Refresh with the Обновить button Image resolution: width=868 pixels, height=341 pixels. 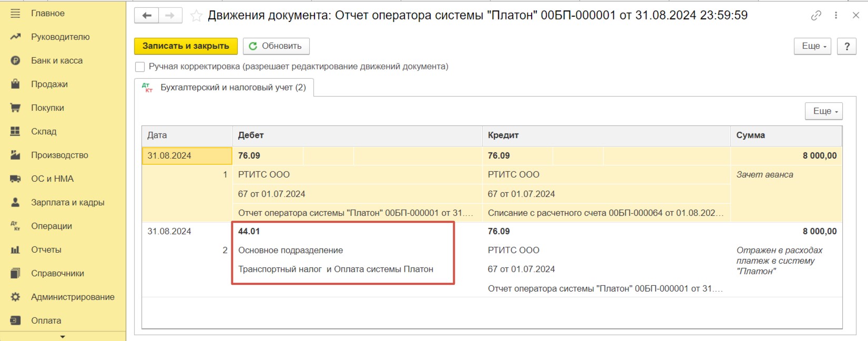(276, 46)
